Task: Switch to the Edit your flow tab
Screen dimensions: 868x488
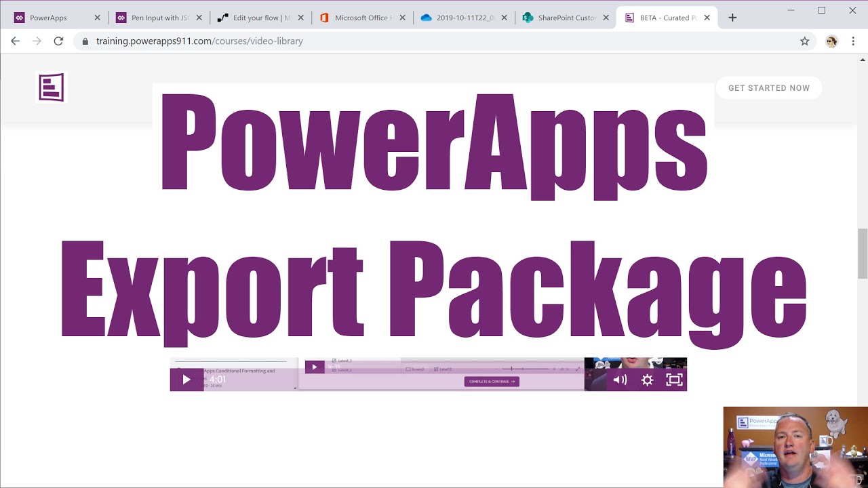Action: tap(260, 18)
